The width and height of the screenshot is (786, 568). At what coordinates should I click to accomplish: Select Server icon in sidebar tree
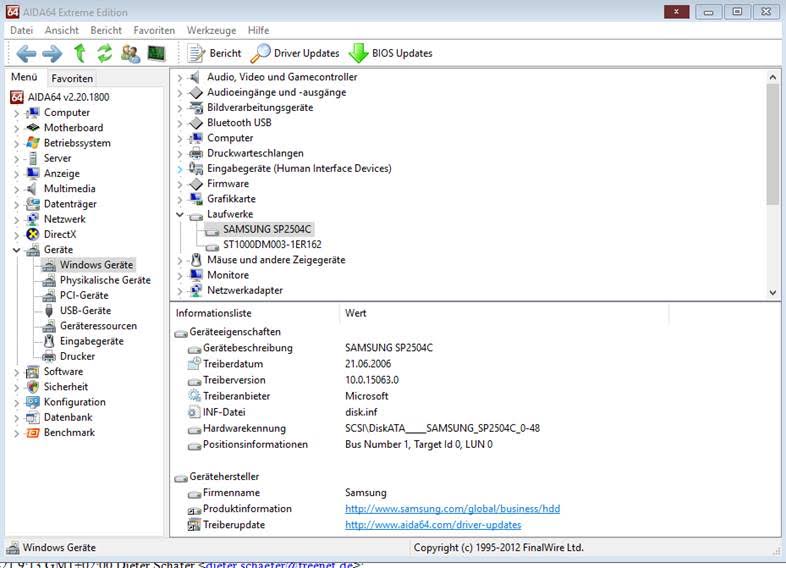[33, 158]
